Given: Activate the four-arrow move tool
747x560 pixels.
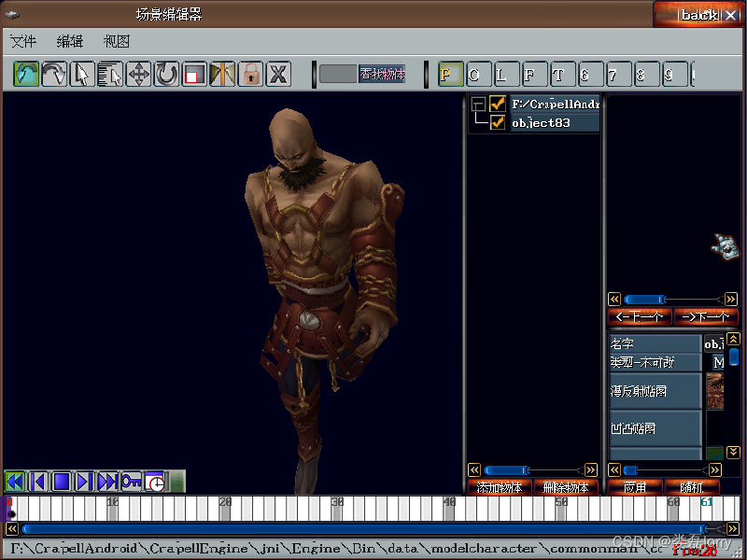Looking at the screenshot, I should [138, 75].
